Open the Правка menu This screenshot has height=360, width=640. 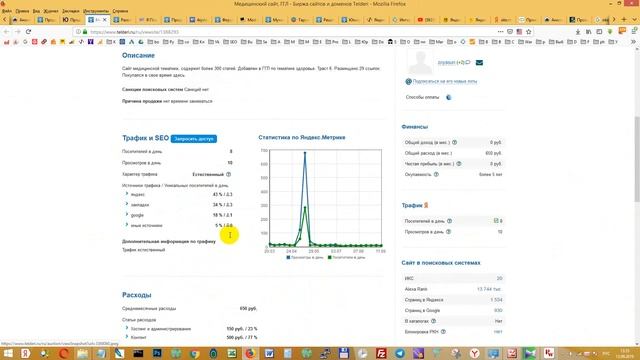(x=22, y=11)
